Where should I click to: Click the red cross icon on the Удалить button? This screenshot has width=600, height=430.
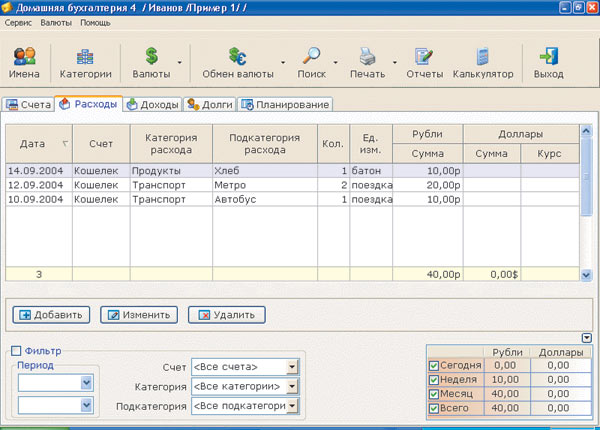point(204,315)
